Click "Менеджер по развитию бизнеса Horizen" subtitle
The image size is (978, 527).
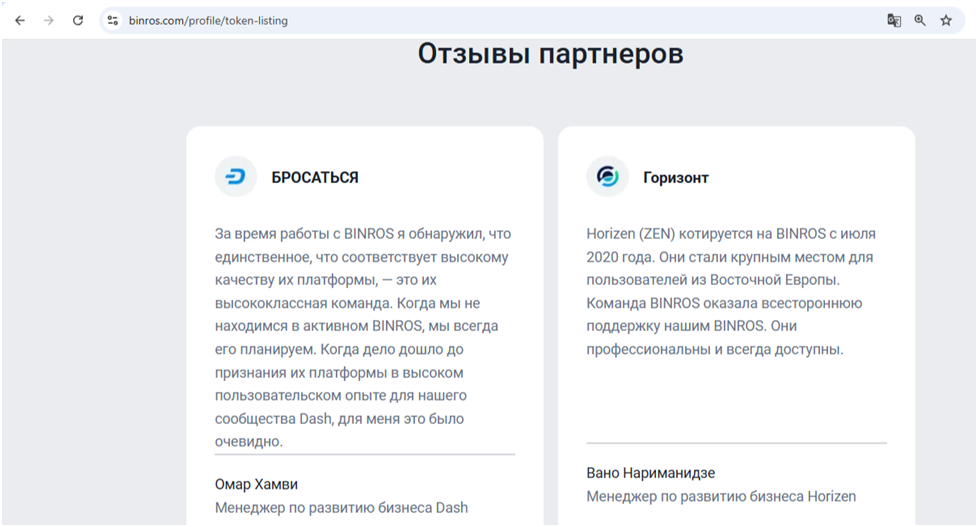pos(720,497)
